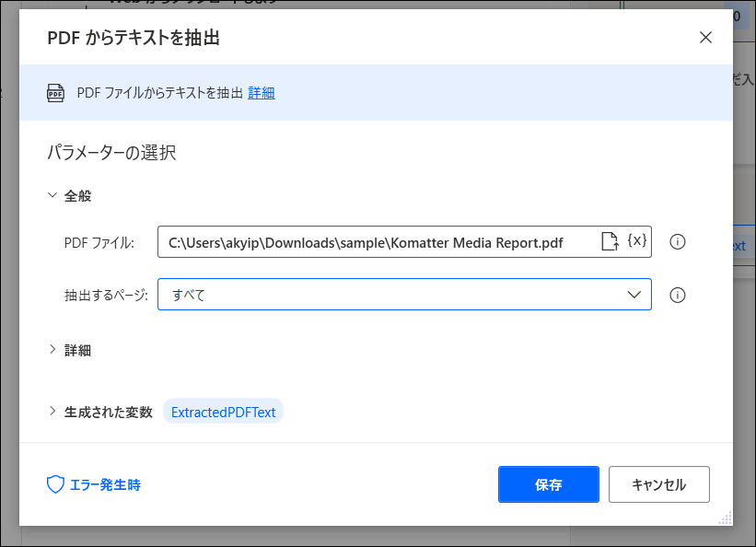Click the キャンセル button
Screen dimensions: 756x547
coord(658,483)
